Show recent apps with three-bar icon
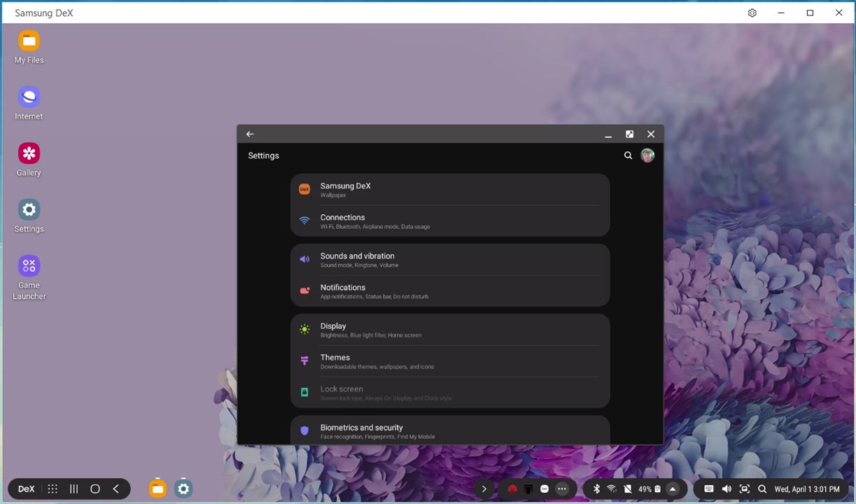Viewport: 856px width, 504px height. click(x=73, y=489)
